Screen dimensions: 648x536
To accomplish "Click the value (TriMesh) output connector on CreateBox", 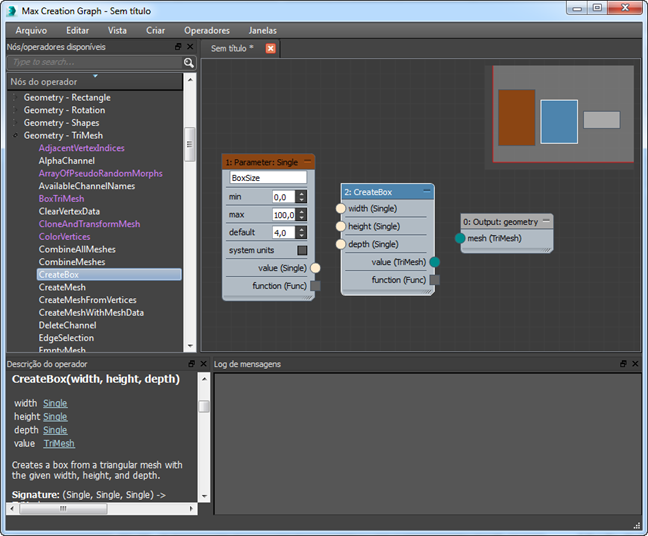I will tap(434, 262).
